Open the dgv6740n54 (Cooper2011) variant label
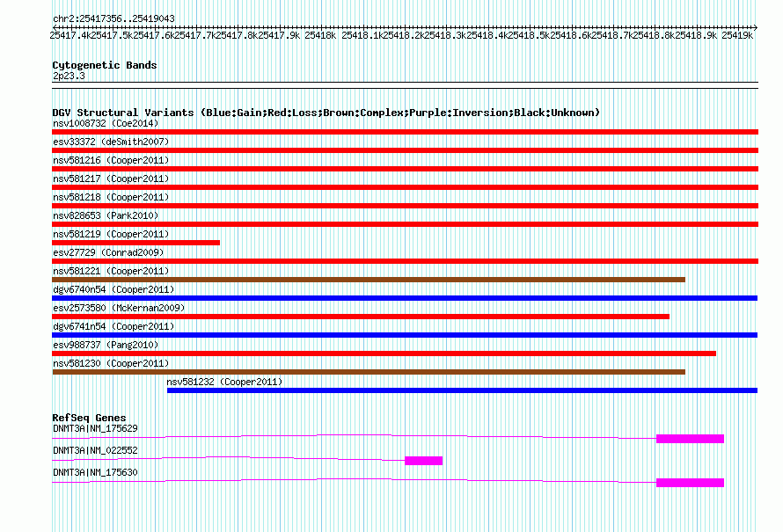Screen dimensions: 783x532 113,289
